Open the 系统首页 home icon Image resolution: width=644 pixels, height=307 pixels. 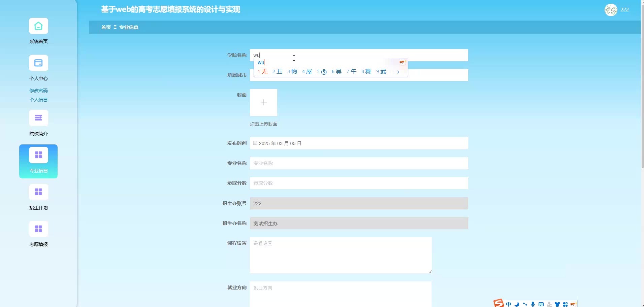[38, 26]
